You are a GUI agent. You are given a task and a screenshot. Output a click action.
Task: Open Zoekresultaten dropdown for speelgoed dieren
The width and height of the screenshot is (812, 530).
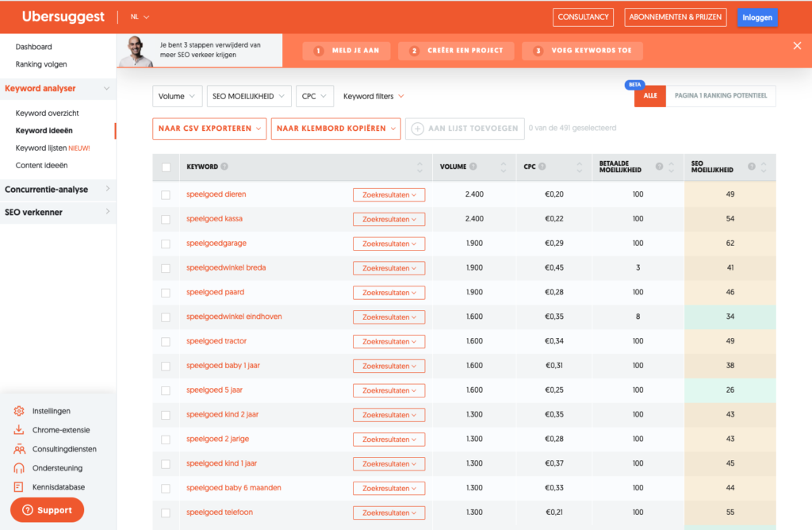(389, 195)
